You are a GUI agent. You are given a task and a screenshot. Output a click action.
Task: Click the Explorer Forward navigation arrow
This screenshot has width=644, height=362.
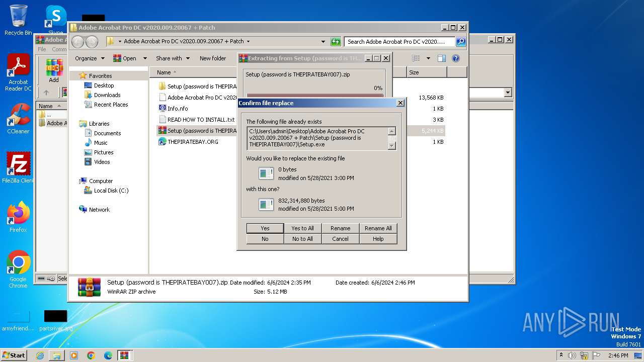92,42
